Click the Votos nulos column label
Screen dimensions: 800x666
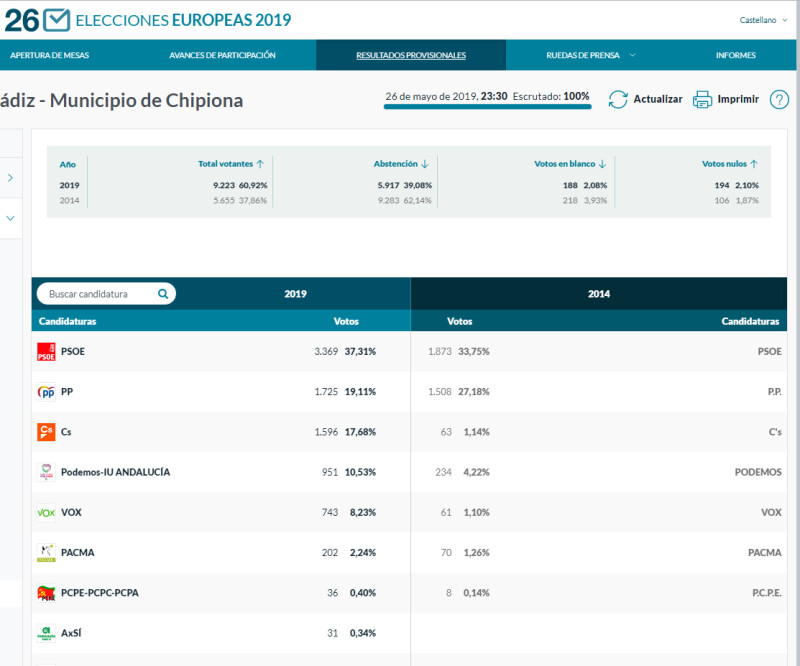(724, 164)
